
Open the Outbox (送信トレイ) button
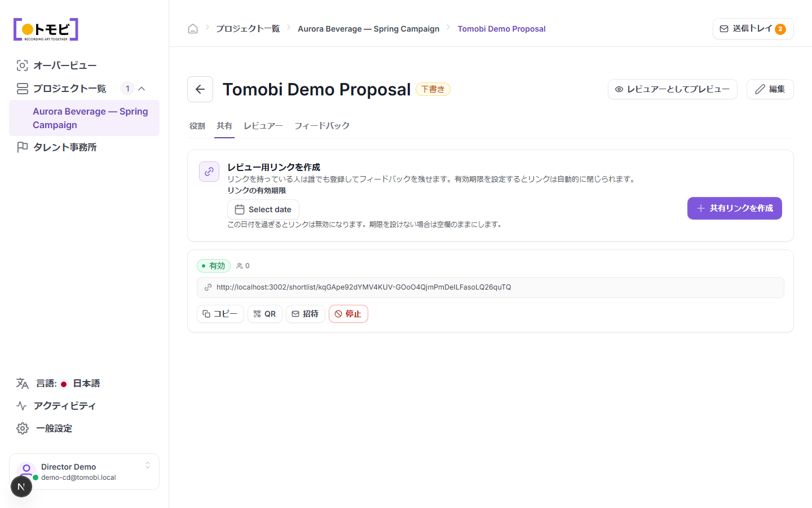point(753,29)
